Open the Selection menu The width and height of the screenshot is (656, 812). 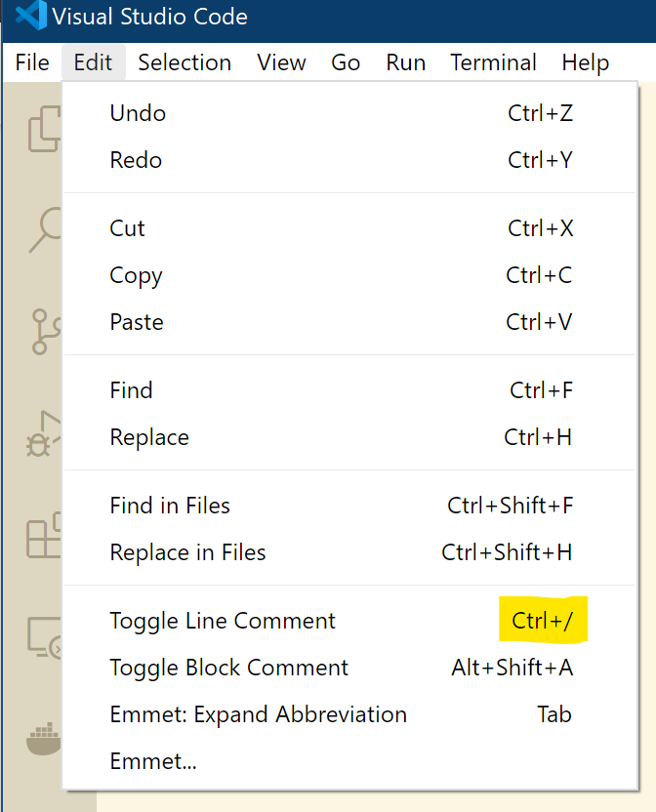184,62
